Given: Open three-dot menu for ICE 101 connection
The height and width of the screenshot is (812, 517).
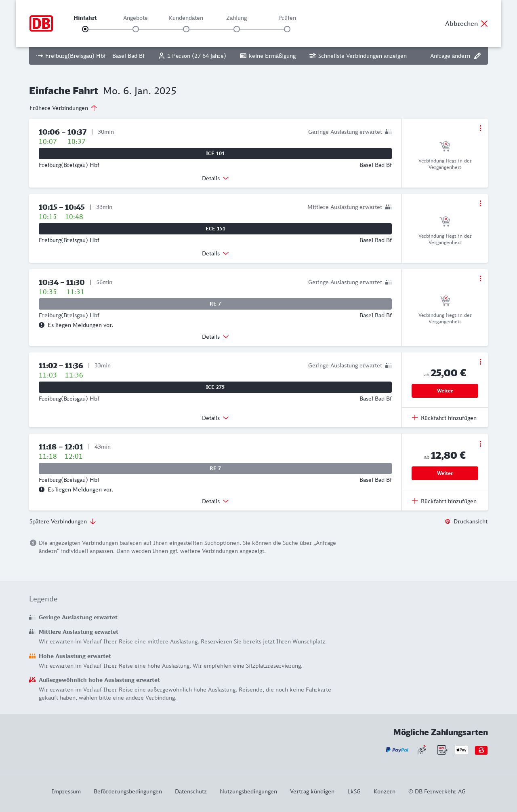Looking at the screenshot, I should (x=480, y=128).
